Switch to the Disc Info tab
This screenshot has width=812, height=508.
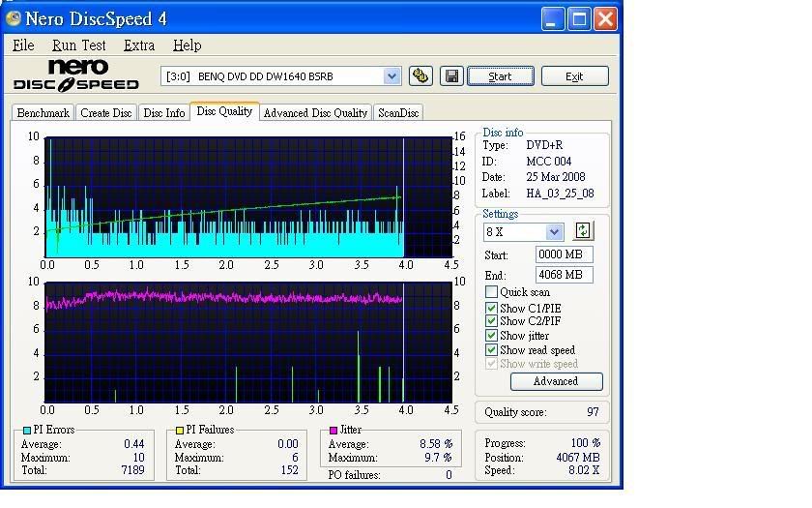click(x=164, y=113)
